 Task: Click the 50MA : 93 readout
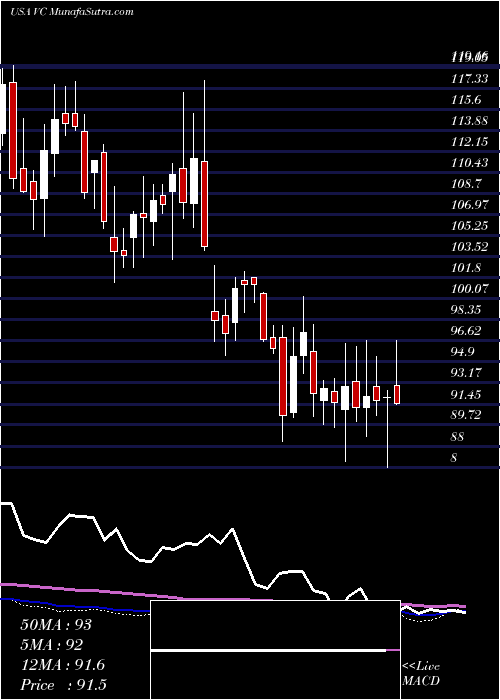tap(56, 625)
